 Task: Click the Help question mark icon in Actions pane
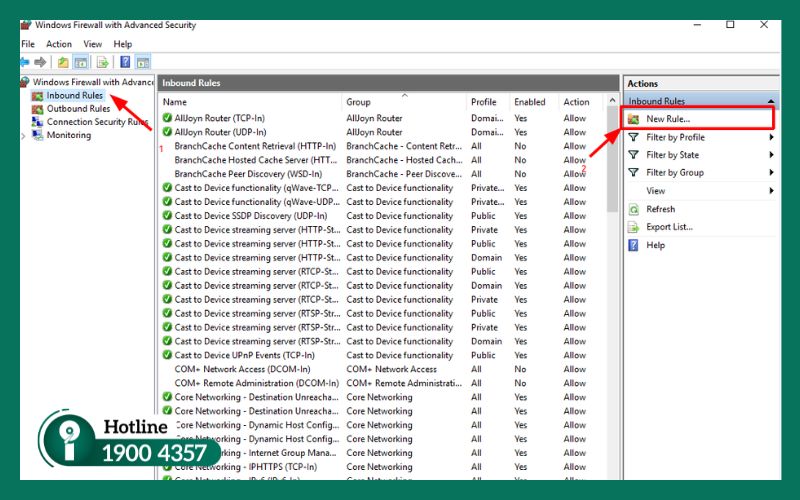pos(633,245)
